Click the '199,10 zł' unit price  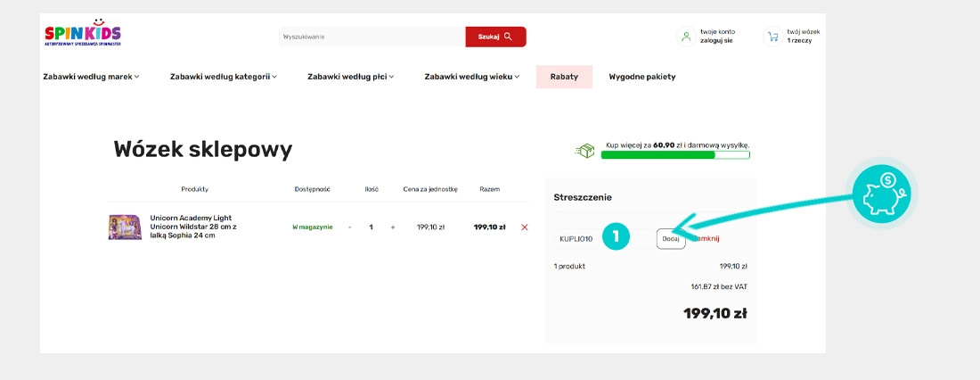click(x=430, y=227)
